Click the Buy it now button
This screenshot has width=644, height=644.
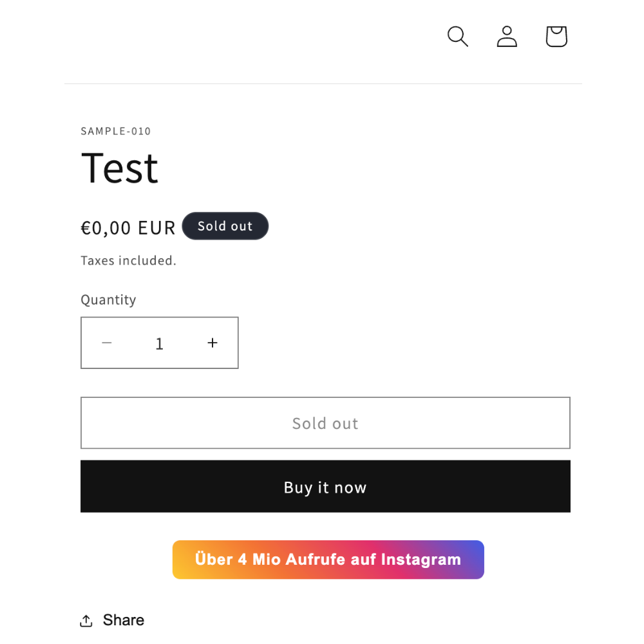[325, 486]
